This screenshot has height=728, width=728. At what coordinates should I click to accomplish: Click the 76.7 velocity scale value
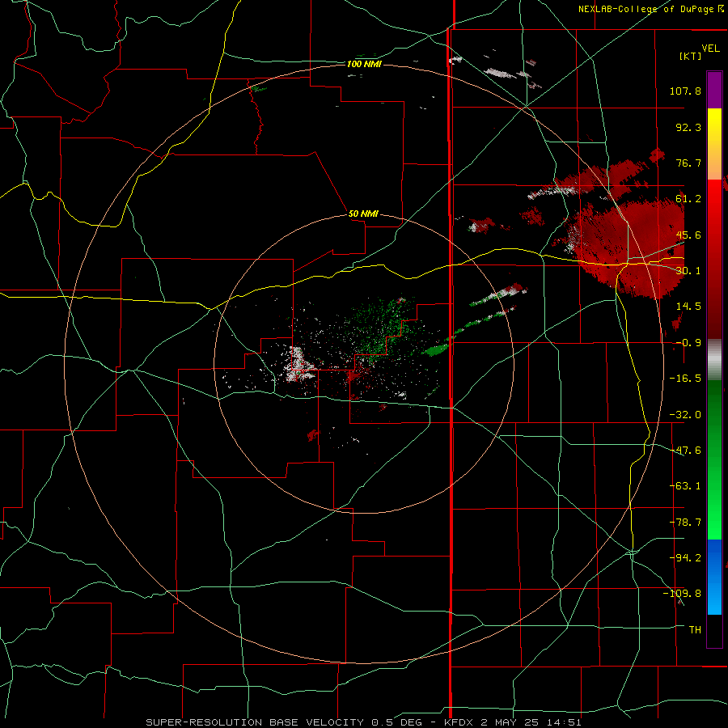[x=688, y=163]
